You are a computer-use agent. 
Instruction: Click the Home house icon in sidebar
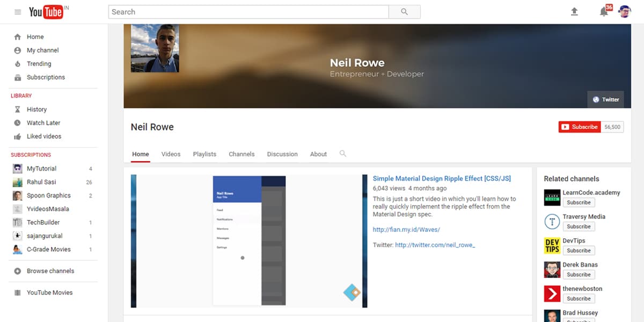click(x=18, y=37)
